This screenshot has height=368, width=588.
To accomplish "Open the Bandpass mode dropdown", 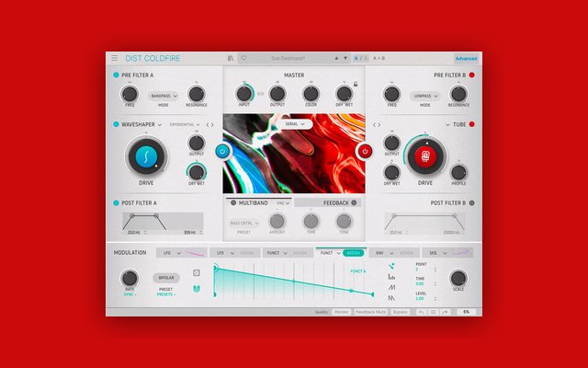I will click(x=164, y=96).
